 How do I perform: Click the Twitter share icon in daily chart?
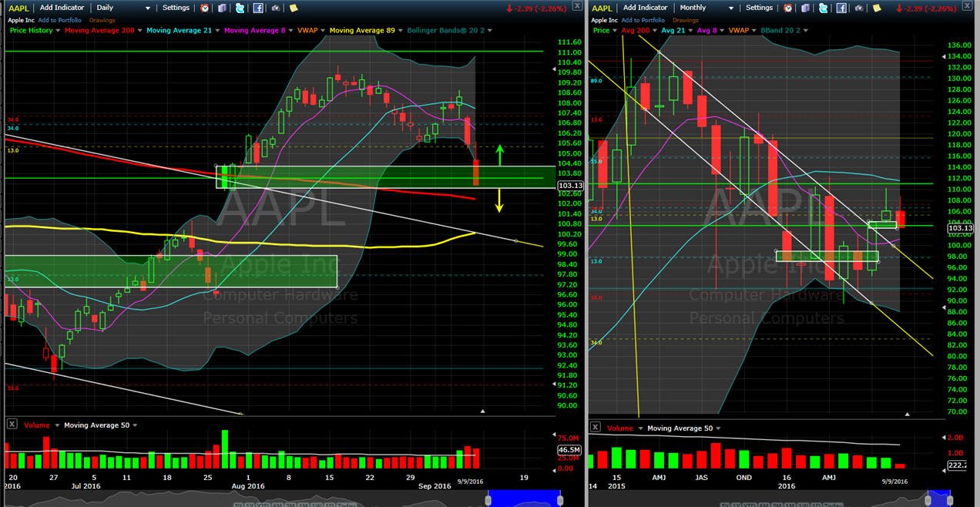[240, 8]
